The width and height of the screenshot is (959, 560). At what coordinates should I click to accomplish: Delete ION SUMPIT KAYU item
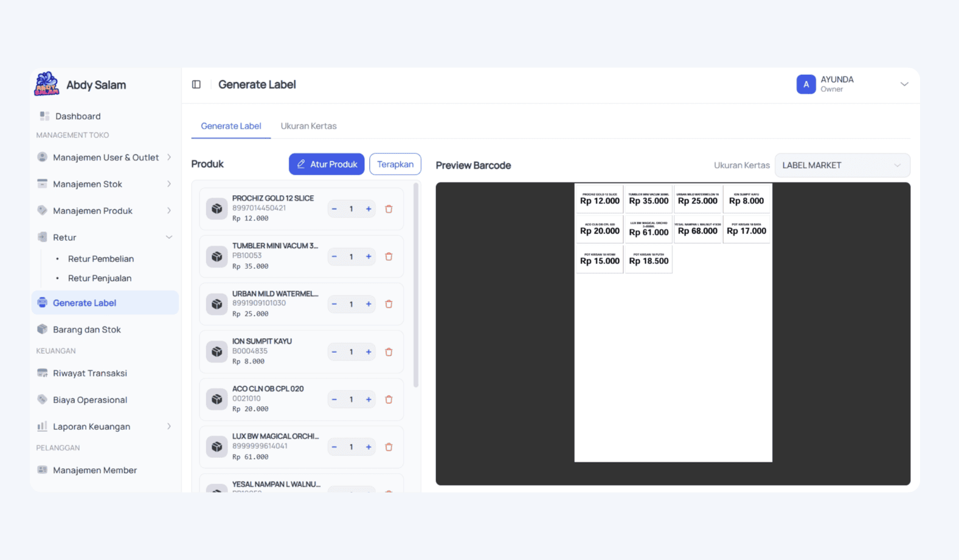tap(389, 352)
